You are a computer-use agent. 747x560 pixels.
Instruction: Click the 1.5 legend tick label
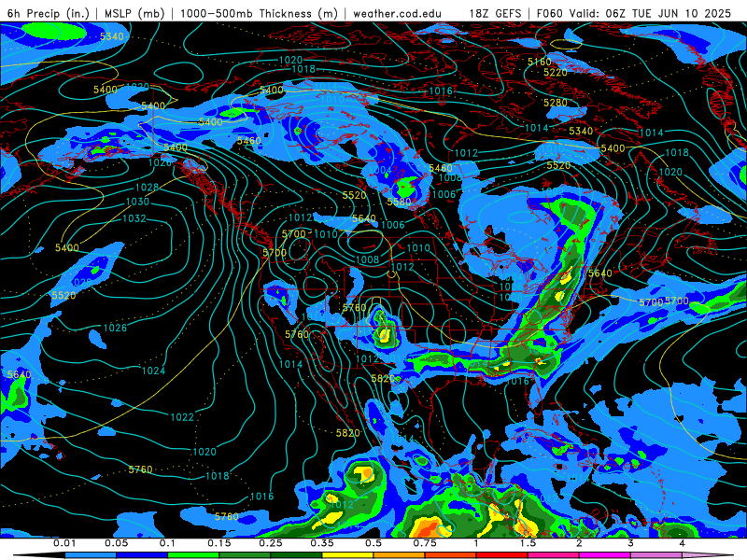click(528, 543)
